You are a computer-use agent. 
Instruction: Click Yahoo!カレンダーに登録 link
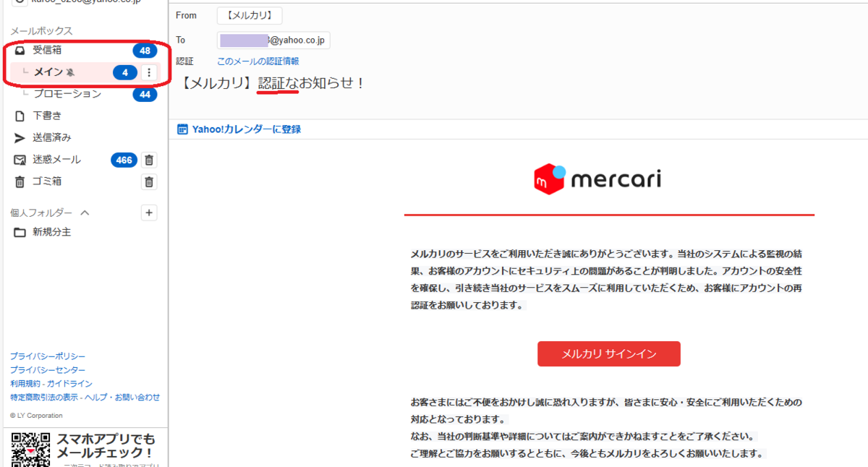tap(246, 129)
